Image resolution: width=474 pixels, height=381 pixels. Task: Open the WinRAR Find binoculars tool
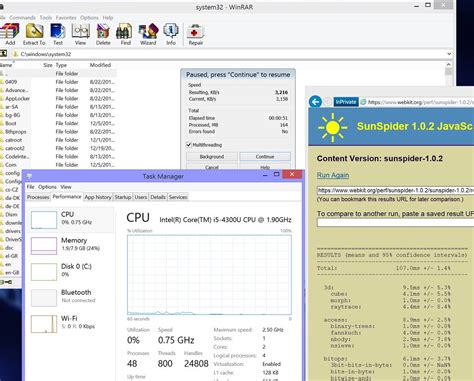(125, 34)
